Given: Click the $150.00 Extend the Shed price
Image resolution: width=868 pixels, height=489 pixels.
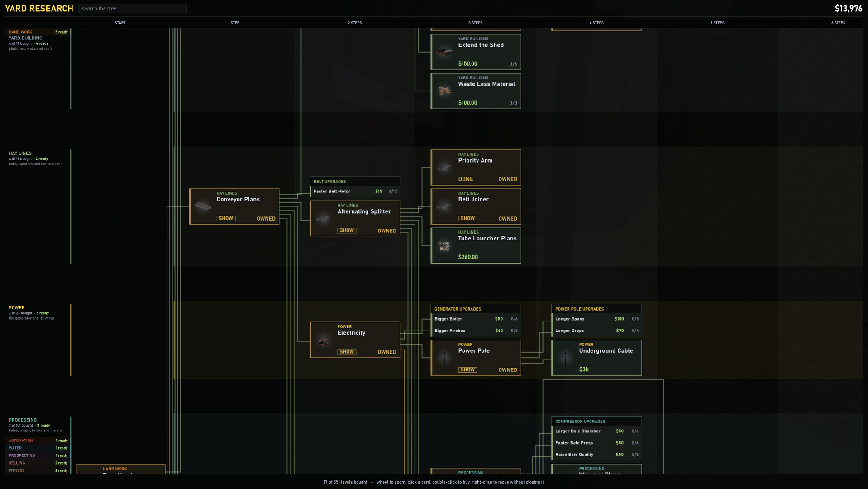Looking at the screenshot, I should pyautogui.click(x=467, y=63).
